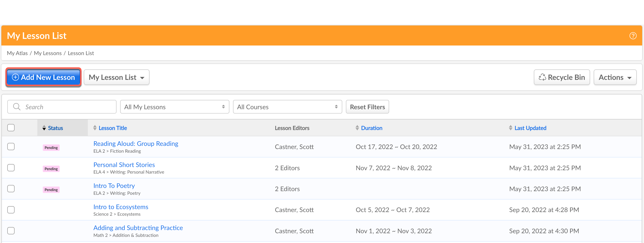Click the search magnifier icon
644x243 pixels.
17,107
